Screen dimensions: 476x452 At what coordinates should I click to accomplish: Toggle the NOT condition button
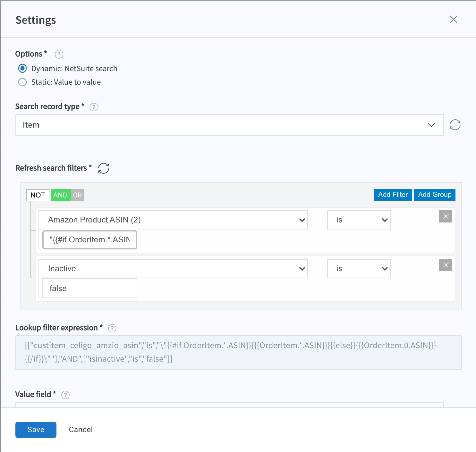[38, 195]
